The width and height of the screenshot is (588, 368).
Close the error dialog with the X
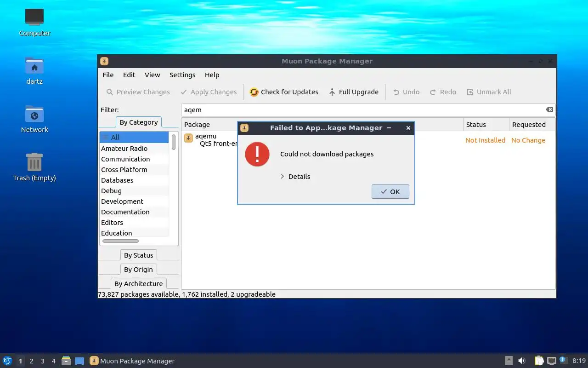(x=408, y=128)
